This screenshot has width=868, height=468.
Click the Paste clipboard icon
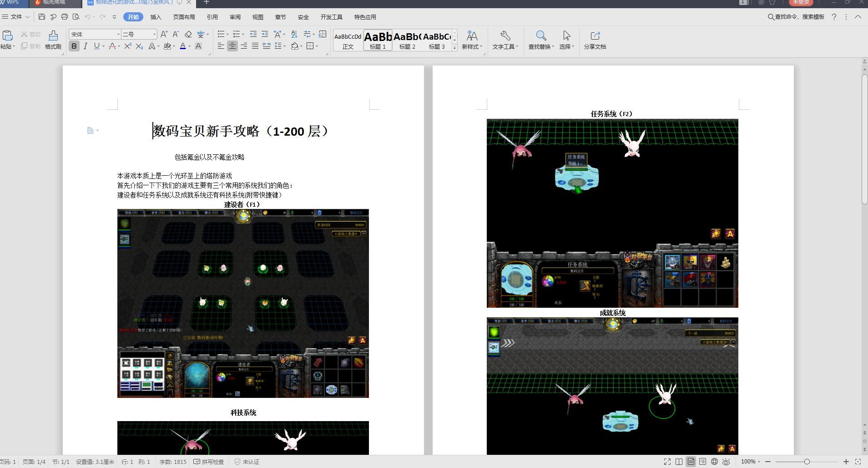coord(7,36)
